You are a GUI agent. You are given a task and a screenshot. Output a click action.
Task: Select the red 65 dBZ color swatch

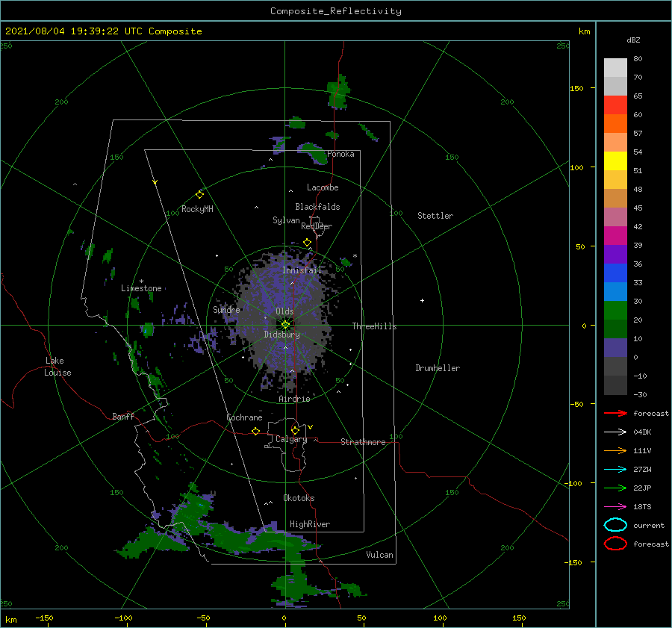(615, 105)
